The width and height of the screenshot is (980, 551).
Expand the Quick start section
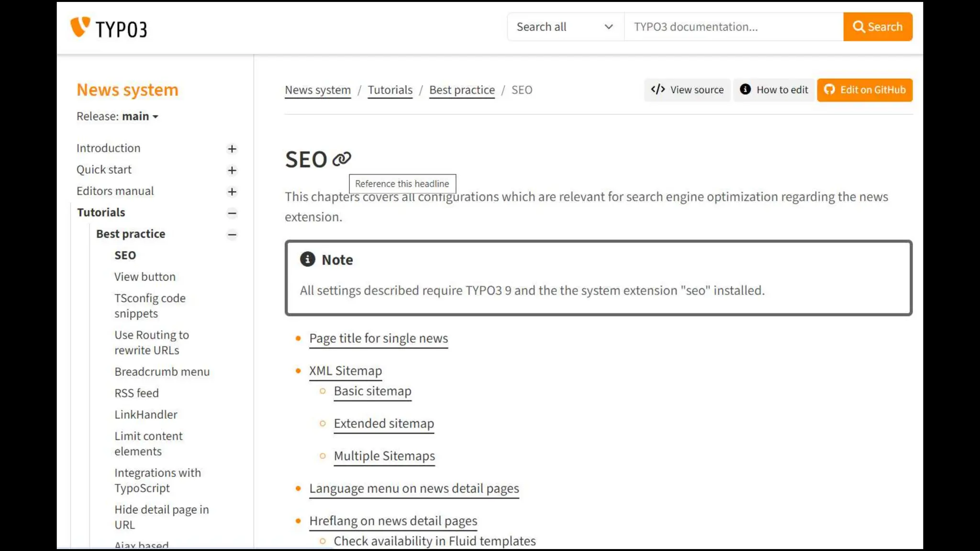(232, 170)
